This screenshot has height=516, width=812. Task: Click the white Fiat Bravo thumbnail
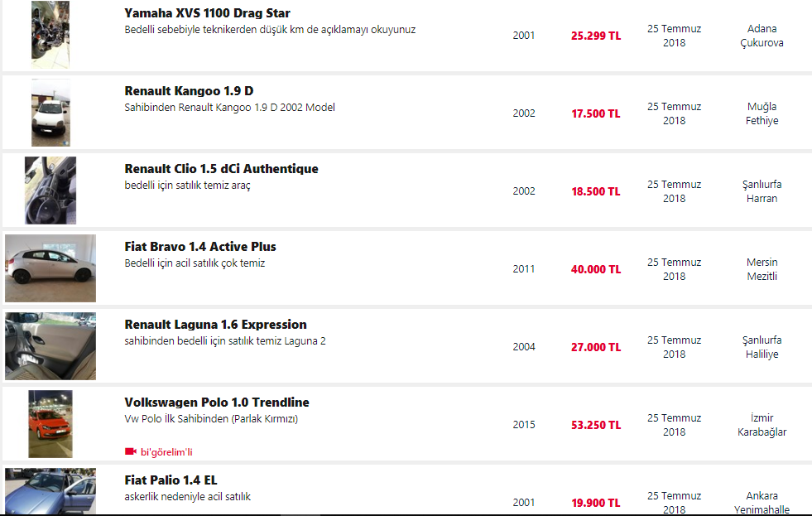click(50, 268)
